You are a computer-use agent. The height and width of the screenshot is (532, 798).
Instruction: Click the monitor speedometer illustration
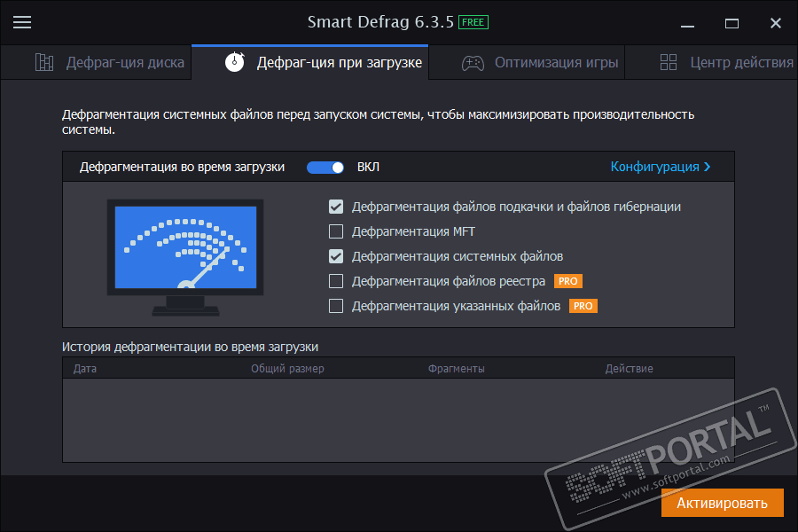pyautogui.click(x=185, y=257)
